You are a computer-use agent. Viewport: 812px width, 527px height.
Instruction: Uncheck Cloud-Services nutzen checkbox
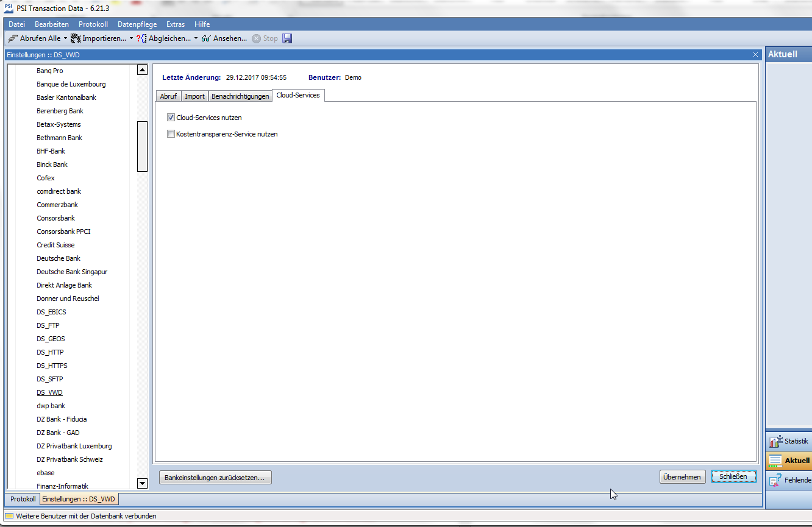pyautogui.click(x=171, y=118)
